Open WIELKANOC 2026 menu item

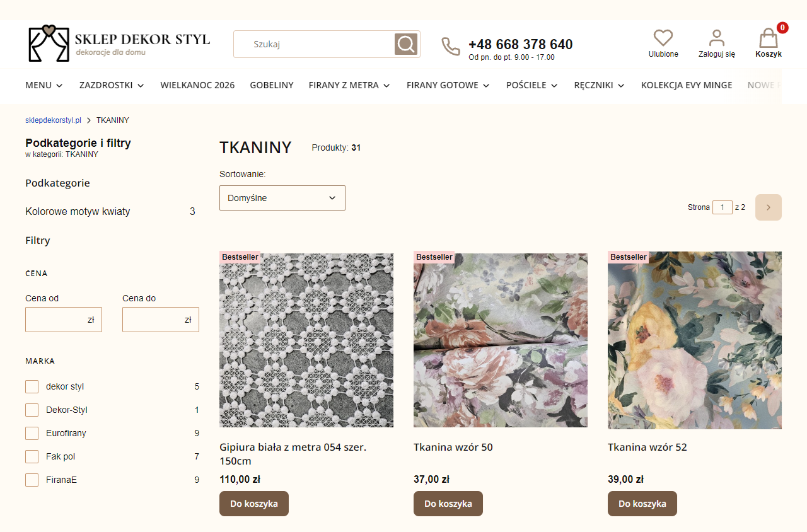click(x=197, y=85)
